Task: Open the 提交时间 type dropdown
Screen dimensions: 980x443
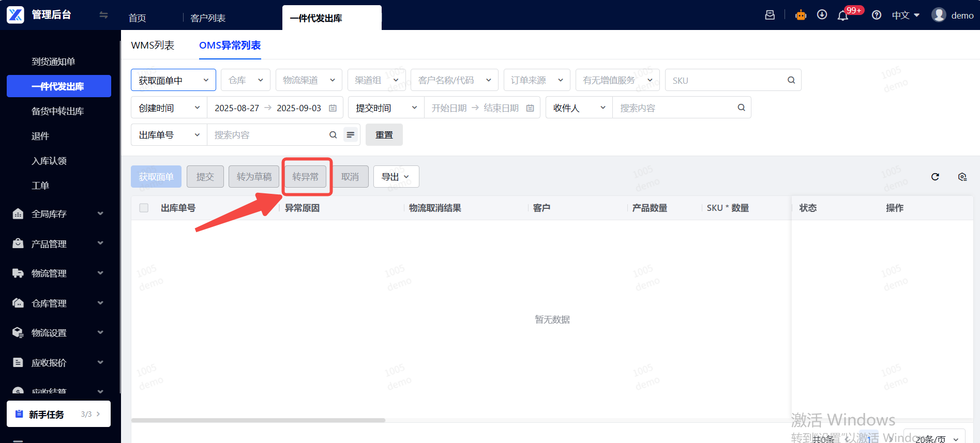Action: coord(386,108)
